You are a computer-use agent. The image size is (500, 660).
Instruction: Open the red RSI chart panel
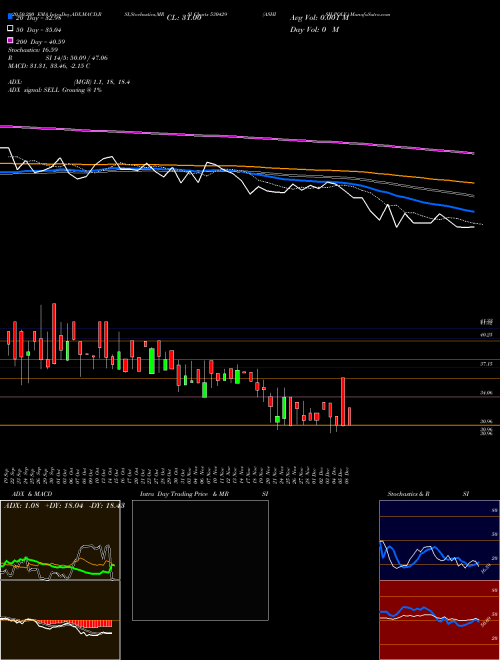point(439,620)
